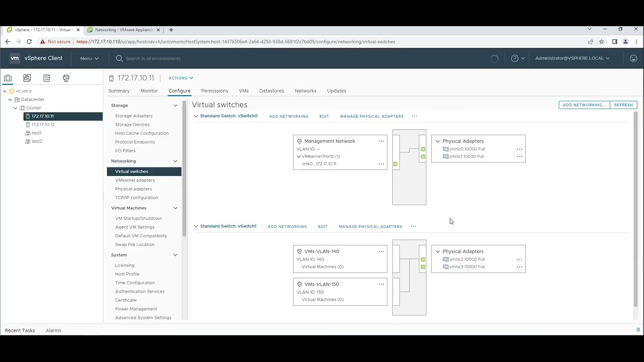Viewport: 644px width, 362px height.
Task: Click the vSphere Client vm logo
Action: tap(15, 58)
